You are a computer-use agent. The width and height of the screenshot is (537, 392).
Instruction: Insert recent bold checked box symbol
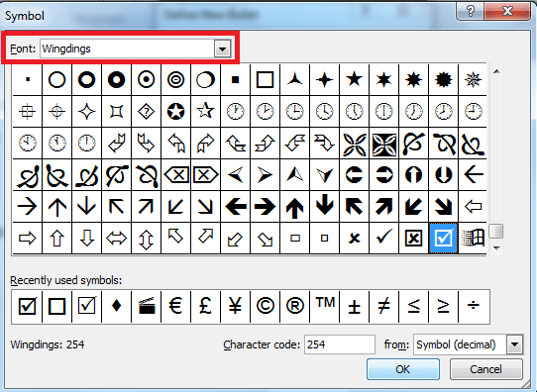pos(27,306)
